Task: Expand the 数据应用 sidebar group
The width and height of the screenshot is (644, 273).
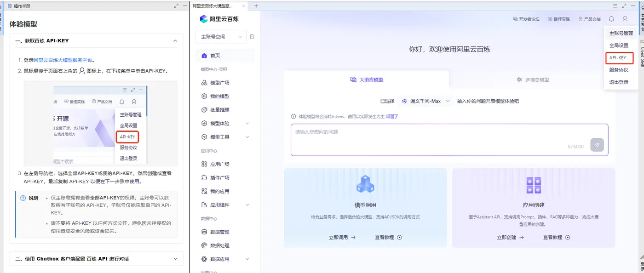Action: click(247, 259)
